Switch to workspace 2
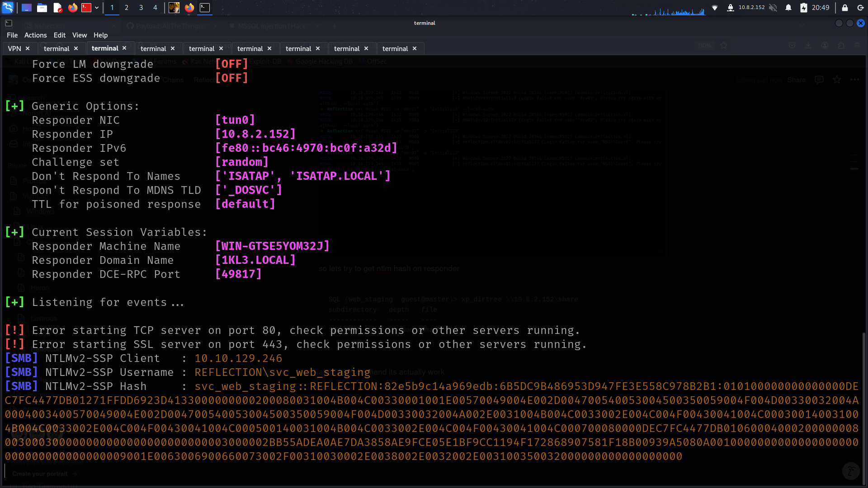868x488 pixels. 127,8
